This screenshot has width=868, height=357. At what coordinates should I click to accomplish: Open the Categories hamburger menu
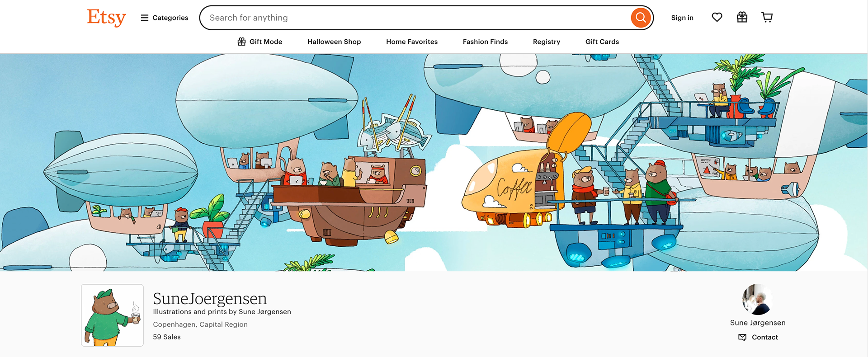point(164,18)
